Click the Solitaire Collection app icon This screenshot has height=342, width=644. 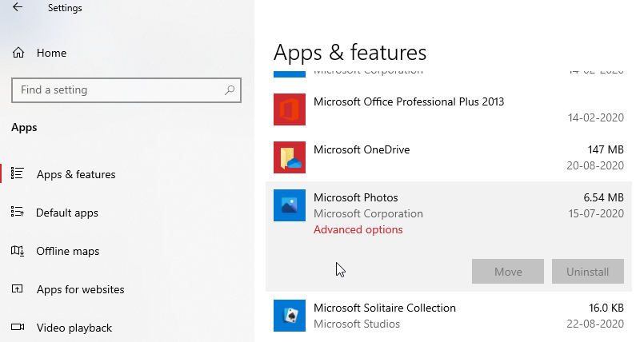pos(290,316)
